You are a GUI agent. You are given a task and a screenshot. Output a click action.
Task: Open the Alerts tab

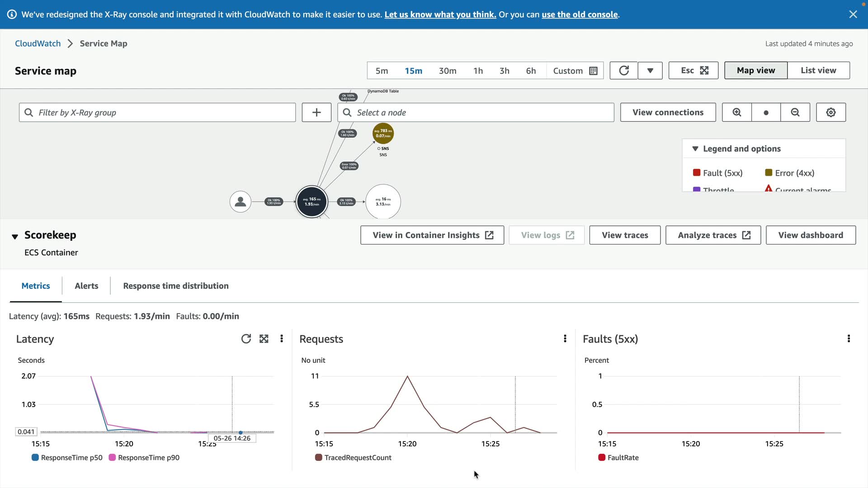pos(86,286)
